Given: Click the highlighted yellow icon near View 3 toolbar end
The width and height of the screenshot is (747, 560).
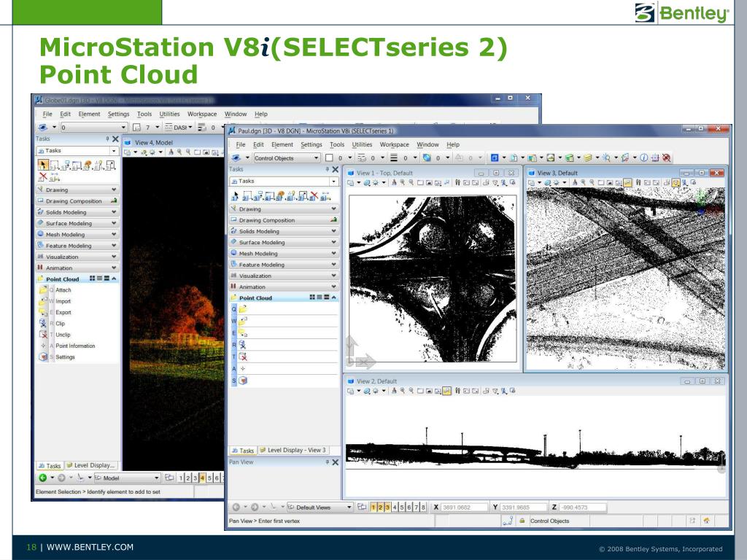Looking at the screenshot, I should coord(676,182).
